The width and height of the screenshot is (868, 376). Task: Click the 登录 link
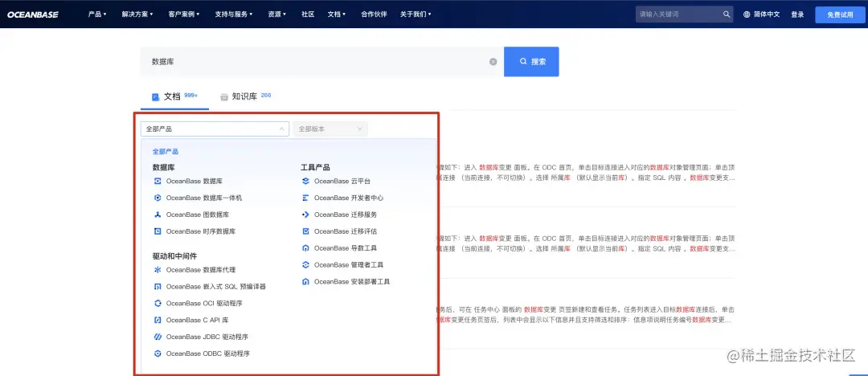tap(797, 14)
